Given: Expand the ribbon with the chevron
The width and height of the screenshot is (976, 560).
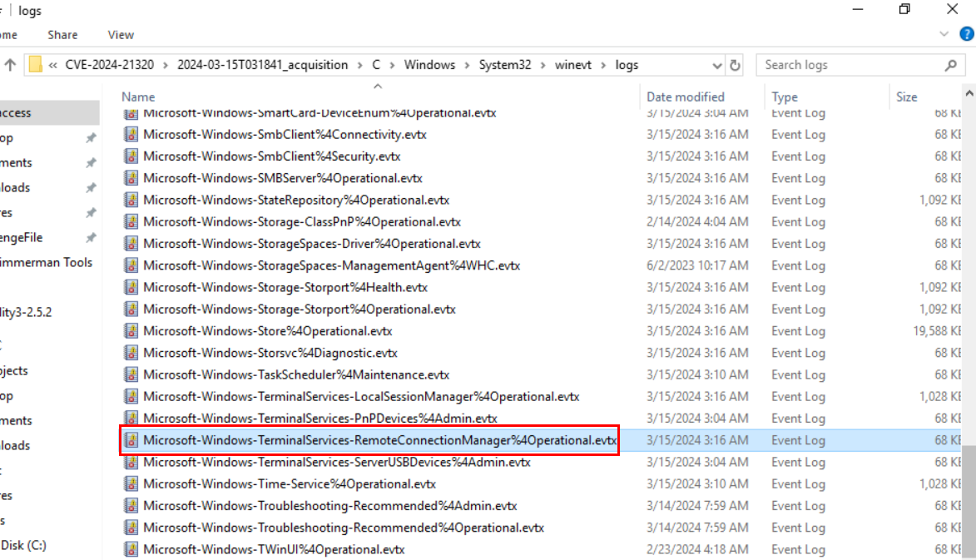Looking at the screenshot, I should tap(944, 34).
